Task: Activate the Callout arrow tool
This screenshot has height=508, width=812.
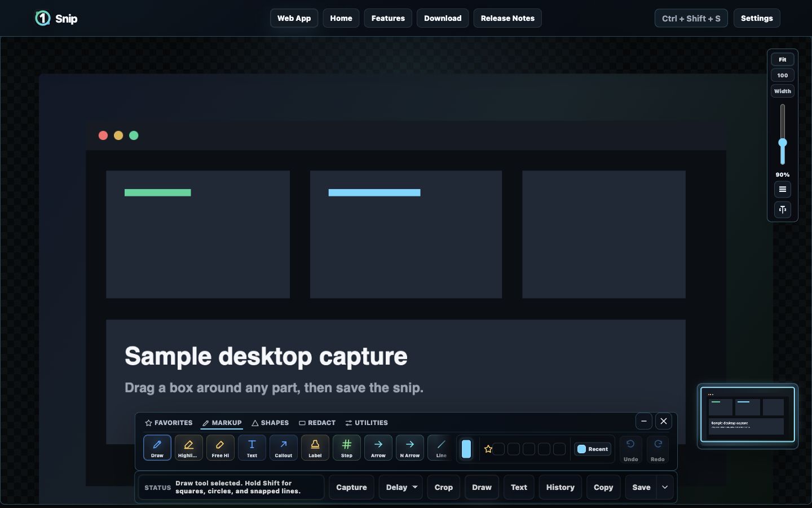Action: 284,448
